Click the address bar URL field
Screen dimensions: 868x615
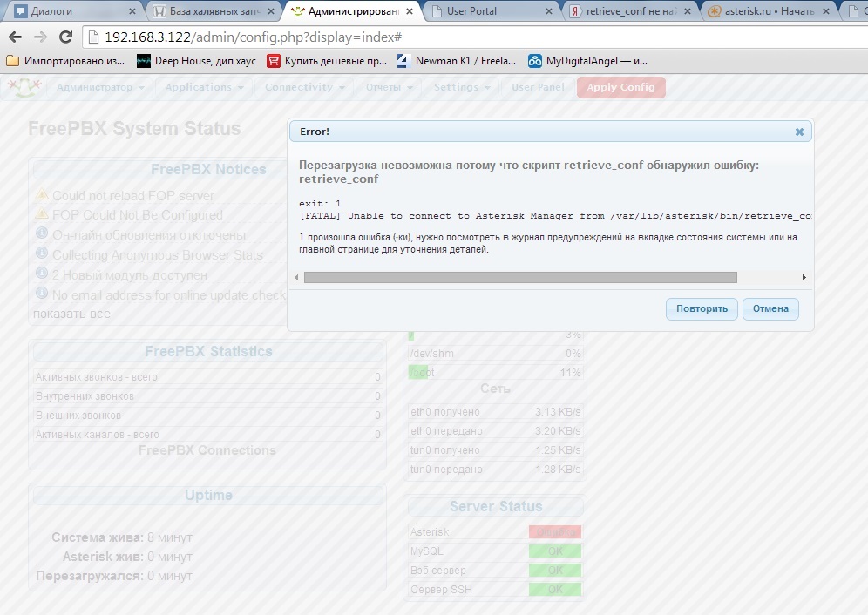pyautogui.click(x=436, y=38)
